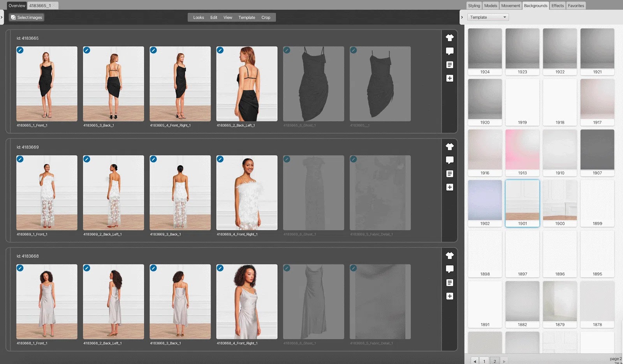Toggle the Select images checkbox button
This screenshot has width=623, height=364.
pyautogui.click(x=26, y=17)
